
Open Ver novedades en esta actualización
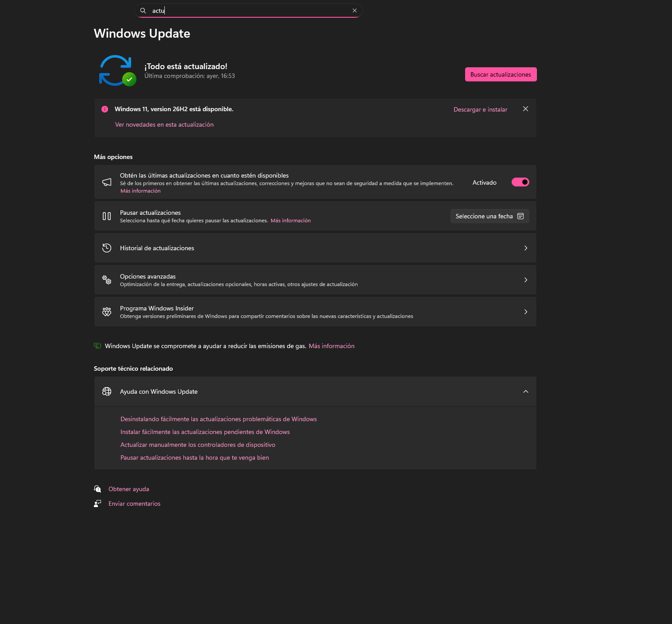point(164,124)
